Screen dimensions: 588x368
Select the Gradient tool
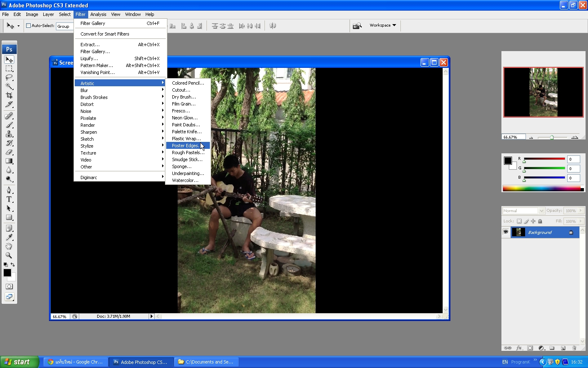coord(9,161)
